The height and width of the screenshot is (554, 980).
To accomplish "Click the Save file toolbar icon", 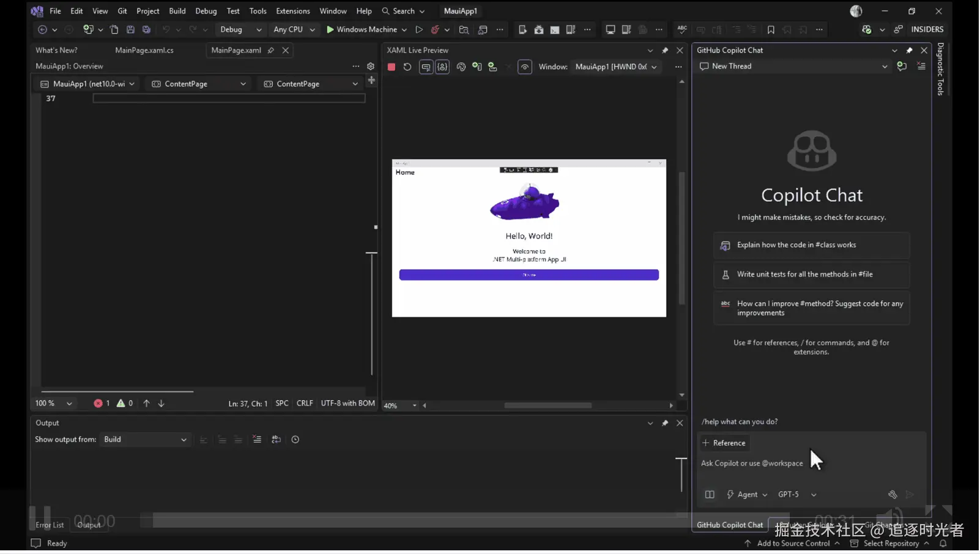I will tap(130, 29).
